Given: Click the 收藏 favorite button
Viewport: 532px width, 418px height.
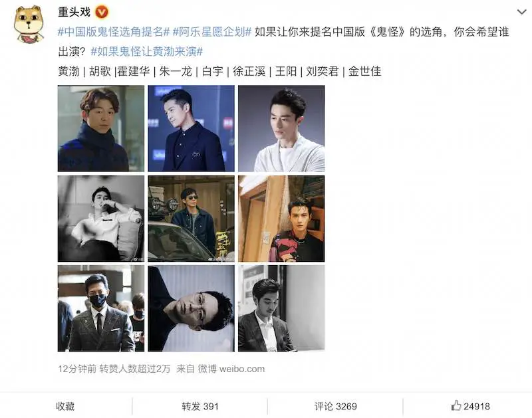Looking at the screenshot, I should (65, 406).
